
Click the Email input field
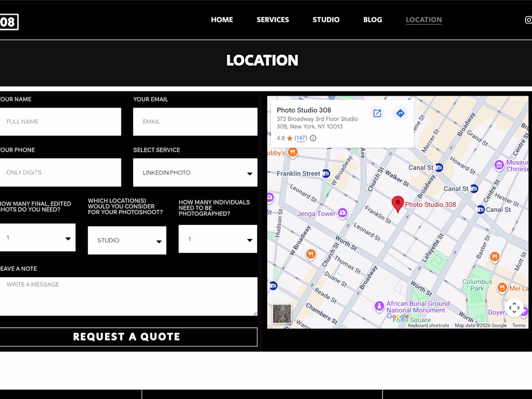[x=195, y=122]
